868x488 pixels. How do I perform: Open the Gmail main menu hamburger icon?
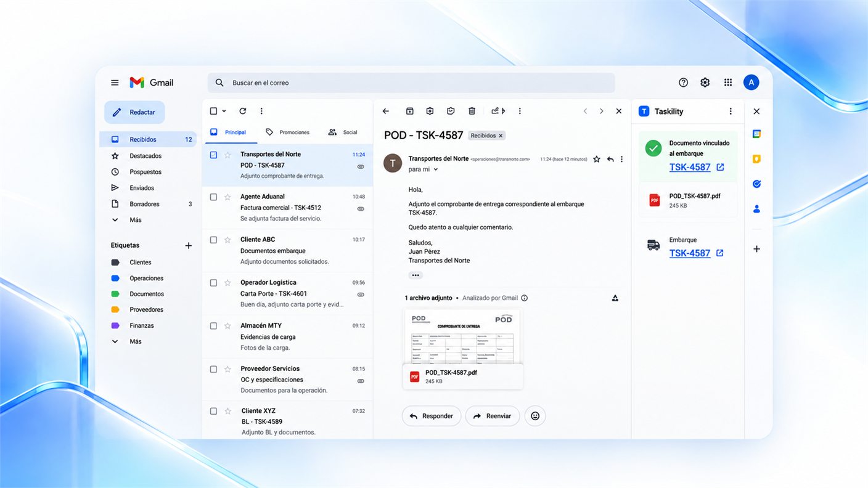(115, 83)
